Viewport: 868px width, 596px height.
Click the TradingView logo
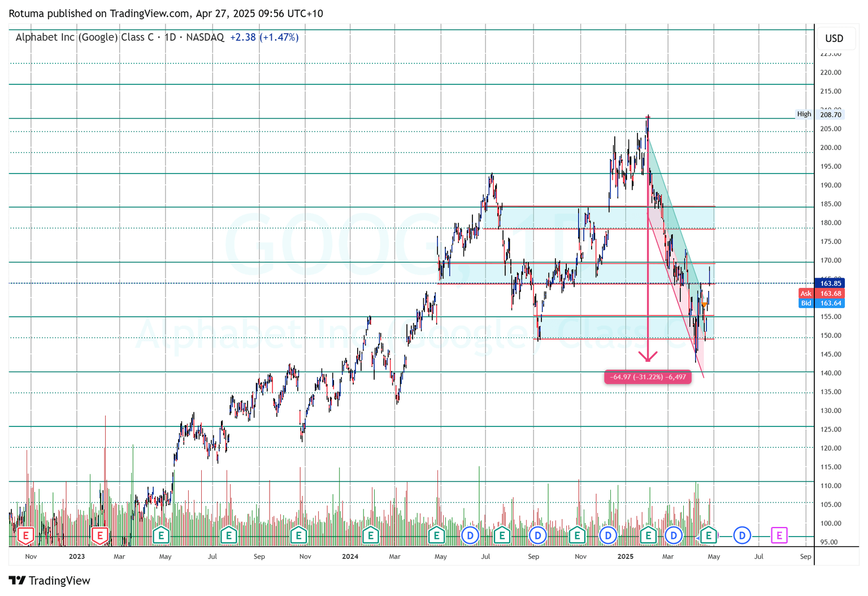pos(50,581)
